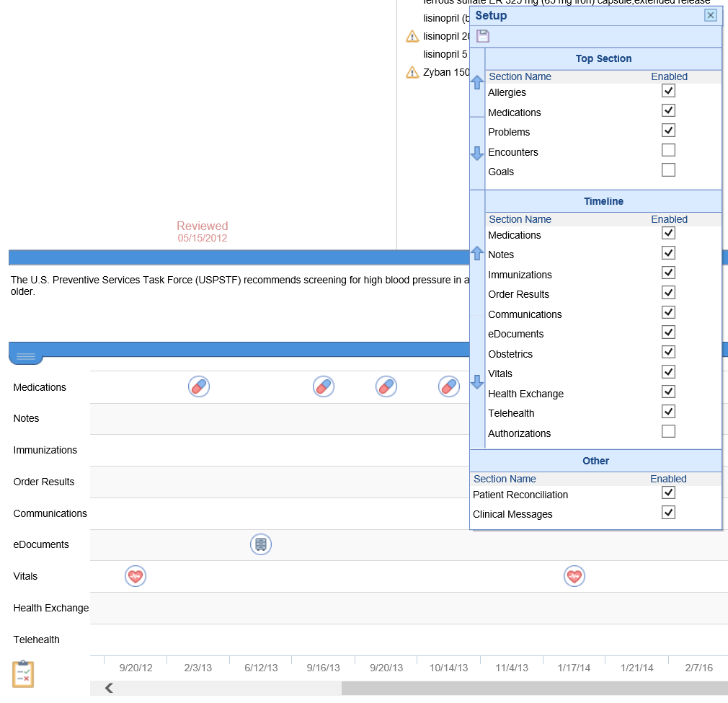Click the 9/20/12 date on timeline axis
The image size is (728, 703).
click(x=136, y=668)
